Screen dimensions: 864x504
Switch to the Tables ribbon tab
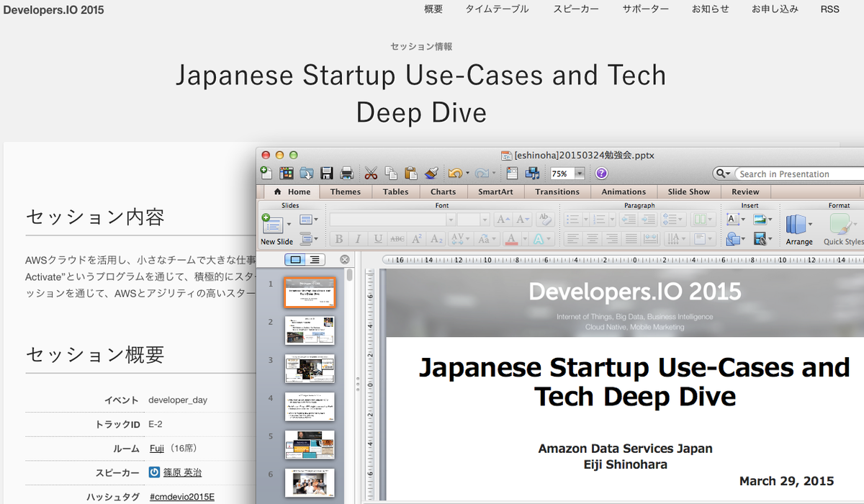395,192
